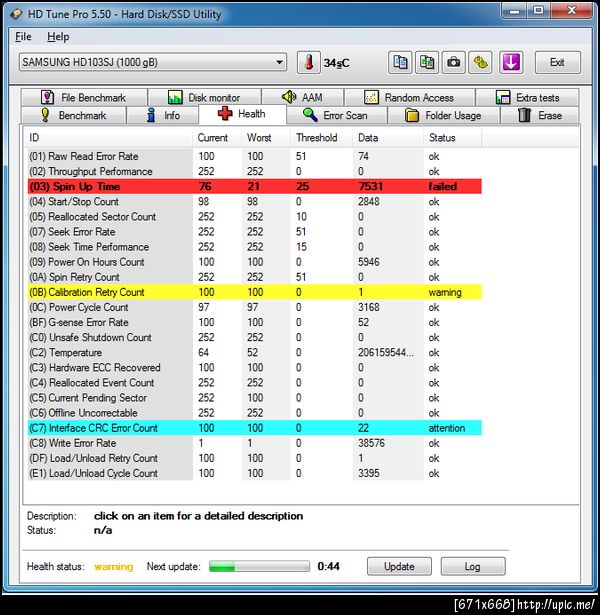Click the Update button
Screen dimensions: 600x615
(x=399, y=566)
